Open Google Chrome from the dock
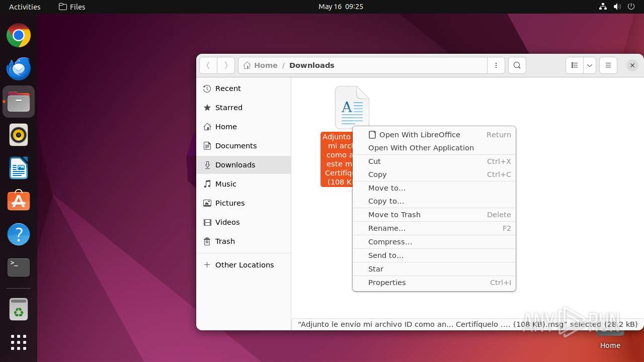Image resolution: width=644 pixels, height=362 pixels. (19, 36)
